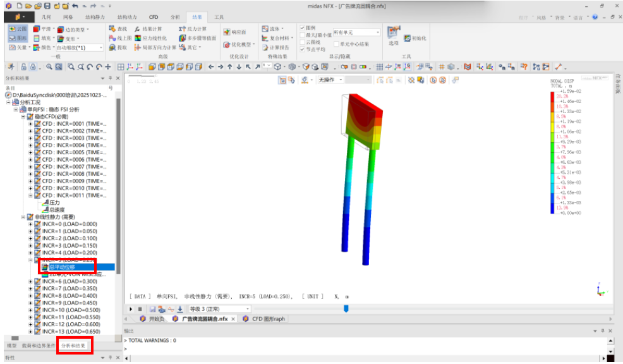
Task: Expand the INCR=6 (LOAD=0.300) tree node
Action: pos(30,282)
